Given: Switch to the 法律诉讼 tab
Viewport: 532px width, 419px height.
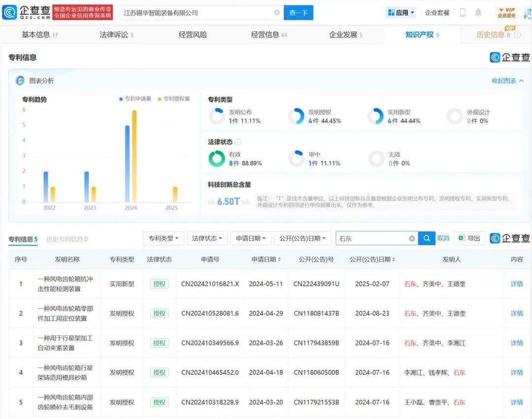Looking at the screenshot, I should (116, 34).
